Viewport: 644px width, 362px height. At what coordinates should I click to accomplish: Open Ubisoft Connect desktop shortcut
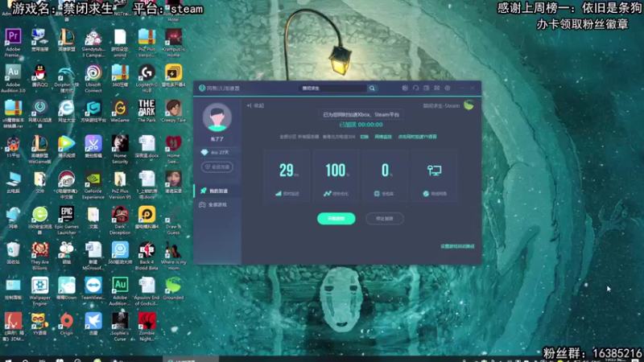pyautogui.click(x=93, y=78)
